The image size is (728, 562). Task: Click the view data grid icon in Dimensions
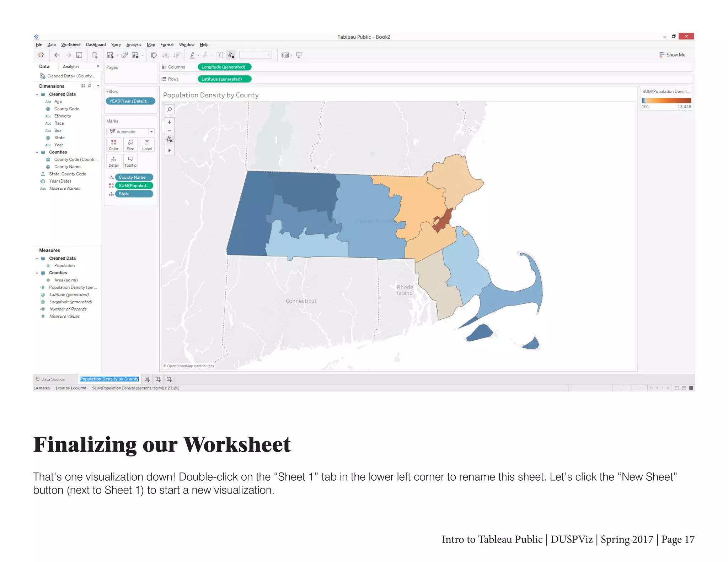[83, 86]
